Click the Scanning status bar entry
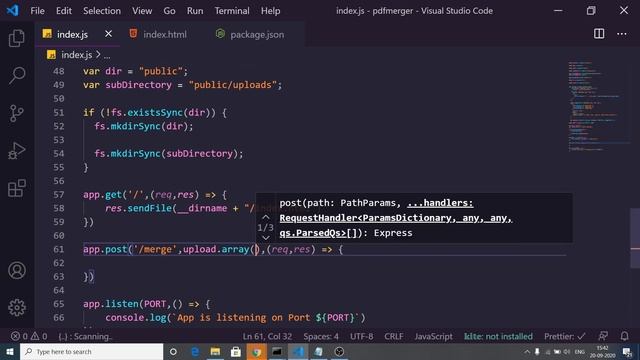Image resolution: width=640 pixels, height=360 pixels. [85, 336]
